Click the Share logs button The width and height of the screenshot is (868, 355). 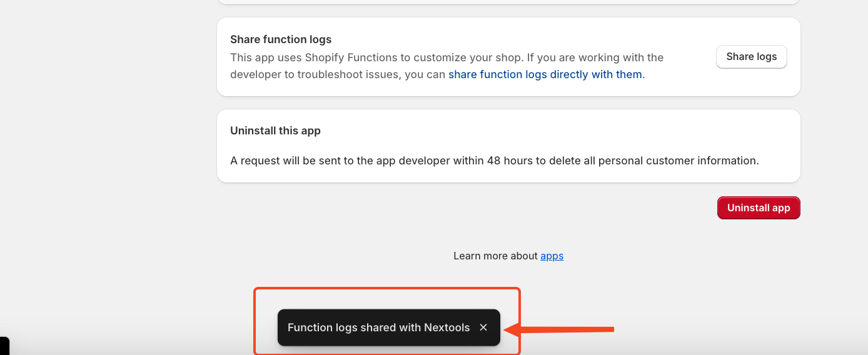tap(751, 57)
